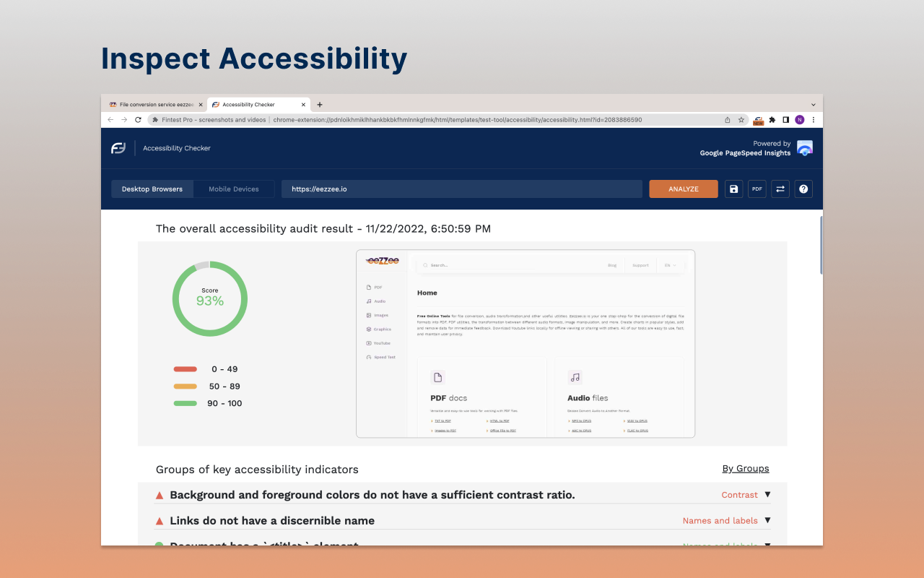Open the purple N profile avatar
This screenshot has width=924, height=578.
coord(800,120)
